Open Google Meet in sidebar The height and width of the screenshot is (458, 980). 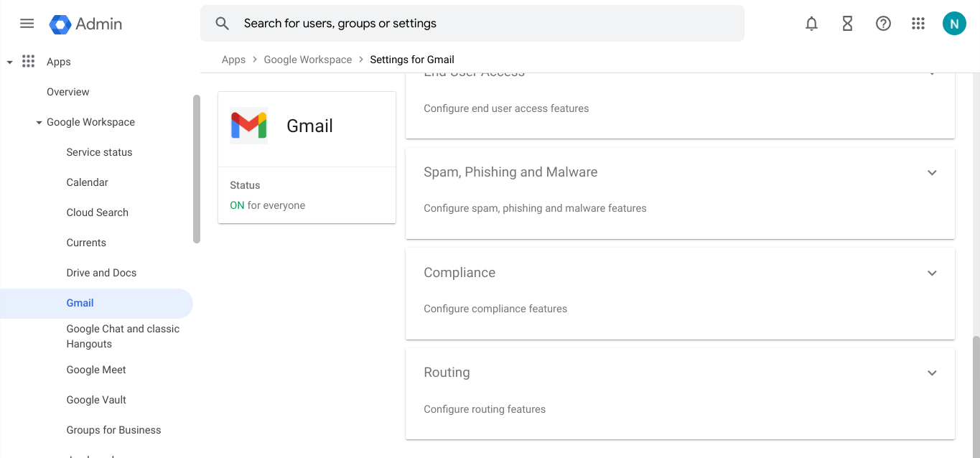[x=96, y=370]
